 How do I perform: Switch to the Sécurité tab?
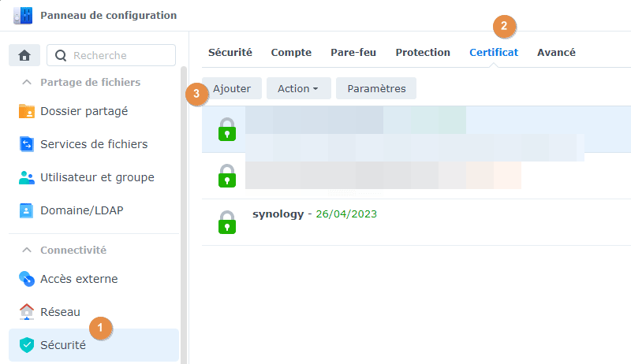pos(230,53)
